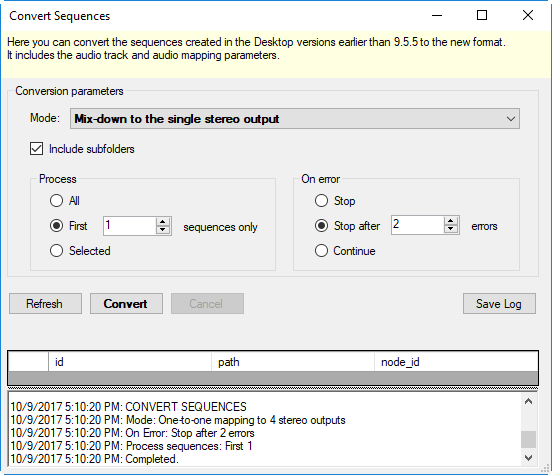Increase the First sequences count
Screen dimensions: 552x475
[x=163, y=222]
